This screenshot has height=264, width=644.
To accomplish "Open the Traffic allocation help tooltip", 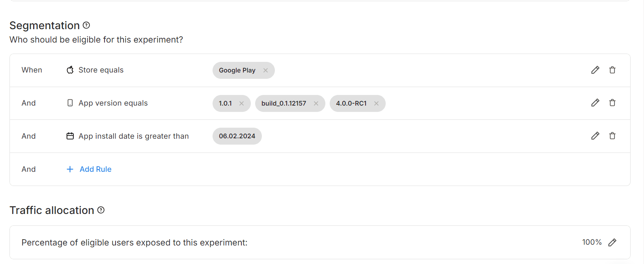I will pos(101,210).
